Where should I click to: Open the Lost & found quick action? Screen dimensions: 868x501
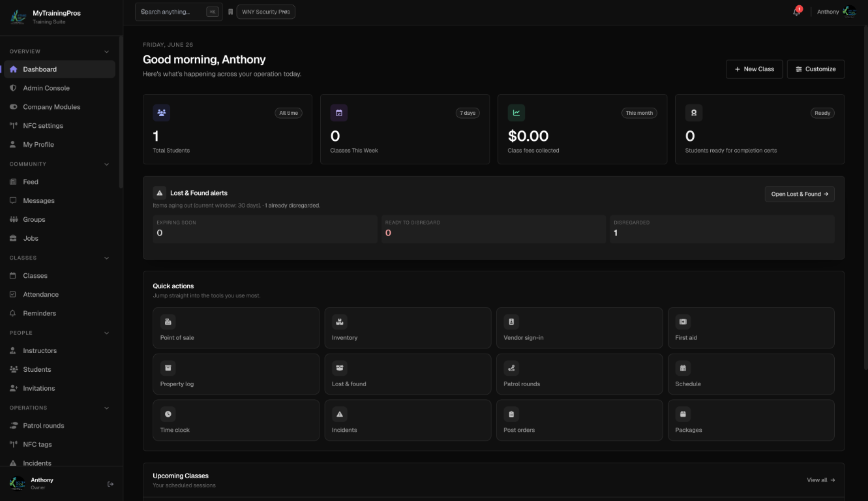pos(408,374)
